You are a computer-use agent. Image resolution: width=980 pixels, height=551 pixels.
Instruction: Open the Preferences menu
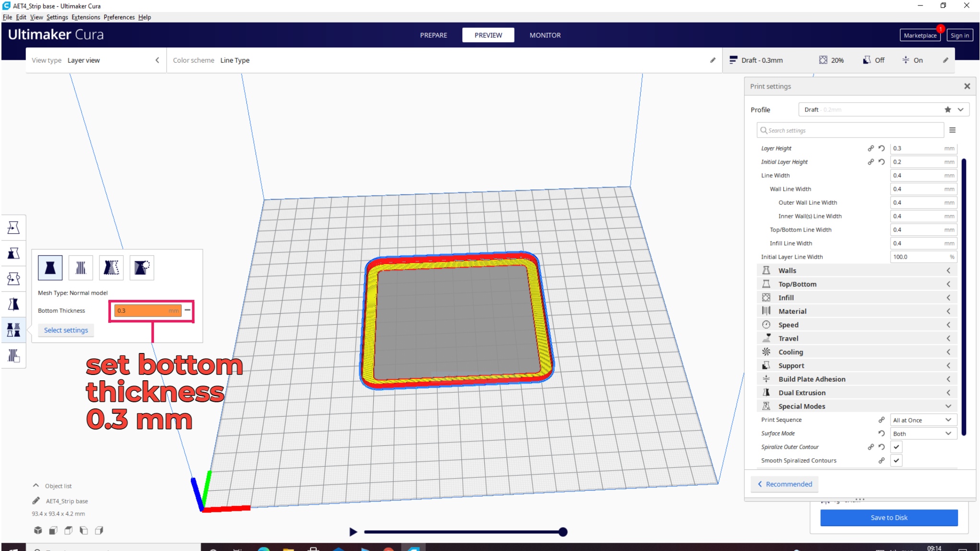[119, 17]
